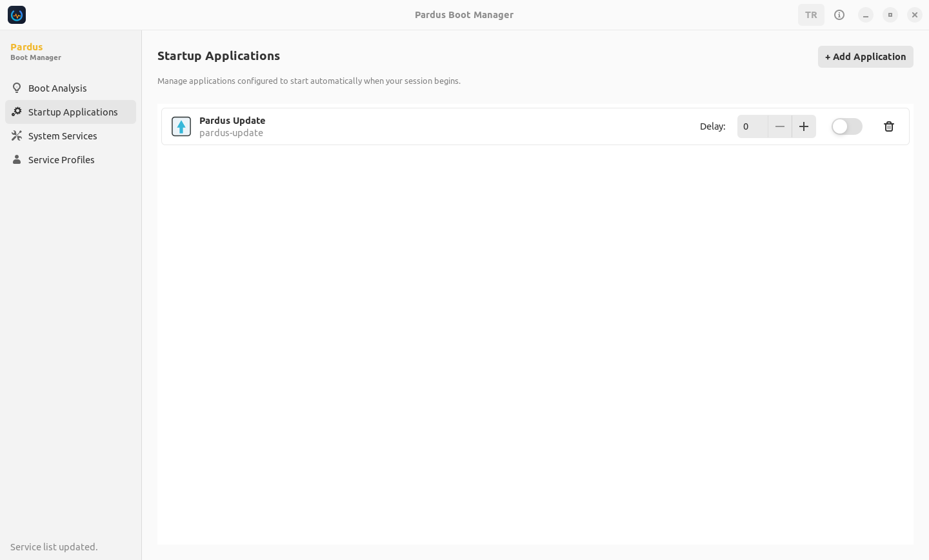This screenshot has width=929, height=560.
Task: Enable the Pardus Update startup switch
Action: tap(847, 126)
